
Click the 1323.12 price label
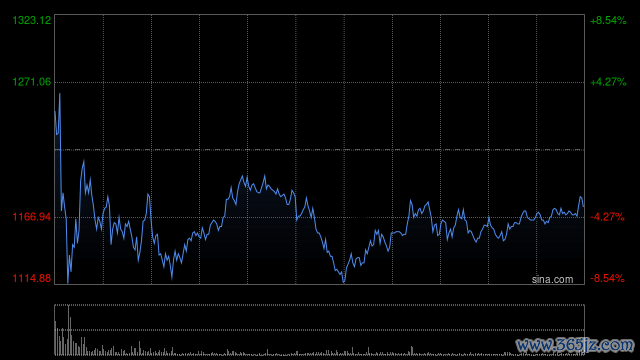pos(32,20)
